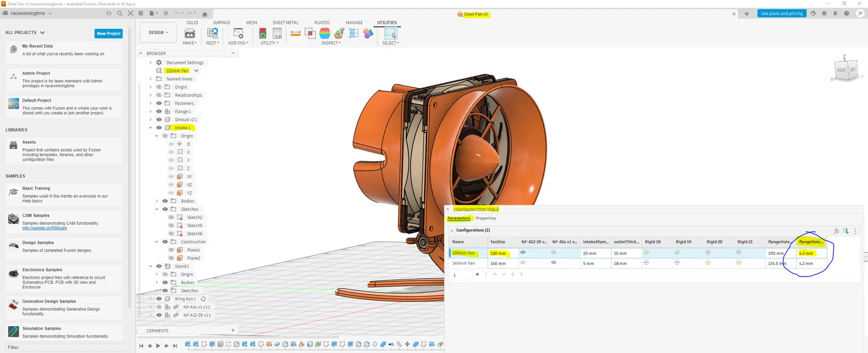Click the Measure tool in Inspect
Screen dimensions: 868x353
click(296, 33)
